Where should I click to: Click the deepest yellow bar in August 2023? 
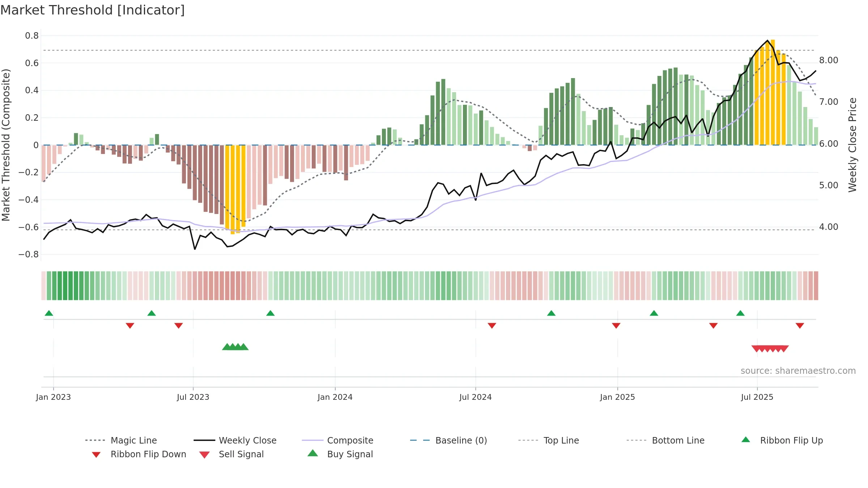click(233, 189)
